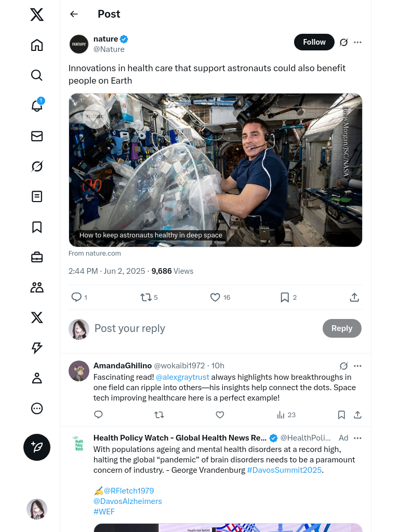
Task: Open More menu in left sidebar
Action: [37, 408]
